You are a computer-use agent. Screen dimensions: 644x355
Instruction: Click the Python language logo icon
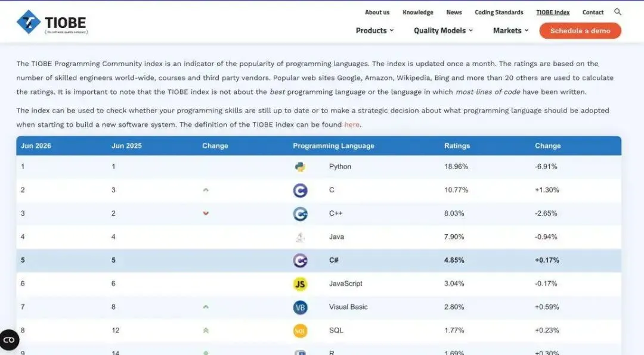tap(300, 167)
